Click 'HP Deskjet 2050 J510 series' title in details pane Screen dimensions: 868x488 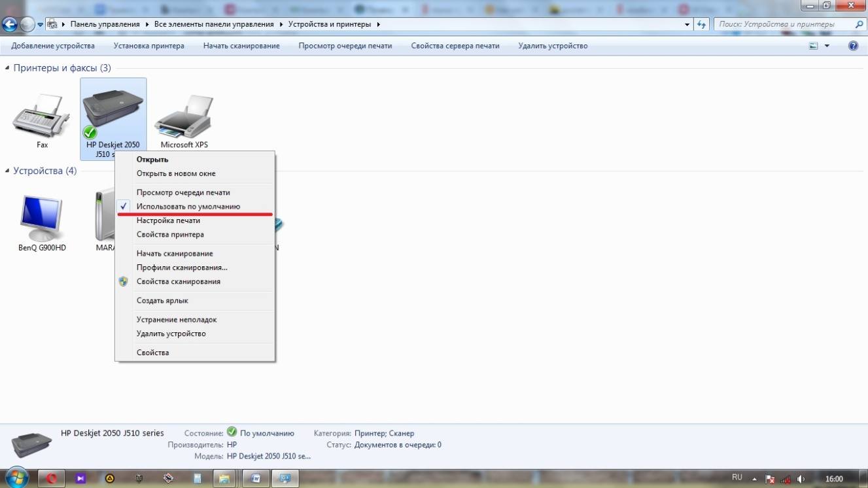[x=113, y=433]
